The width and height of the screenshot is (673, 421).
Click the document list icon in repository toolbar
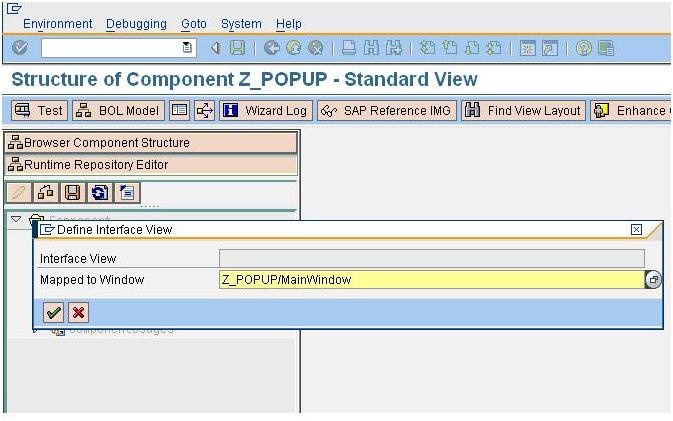coord(127,192)
